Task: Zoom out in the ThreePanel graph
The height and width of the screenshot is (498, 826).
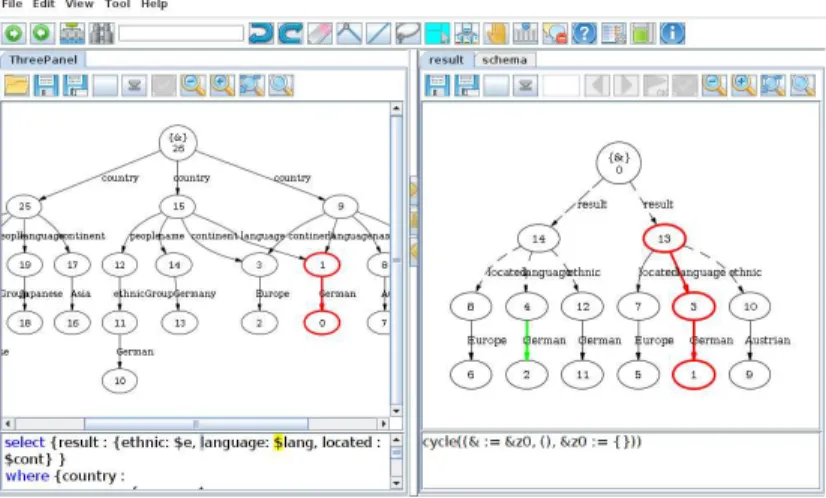Action: pyautogui.click(x=193, y=85)
